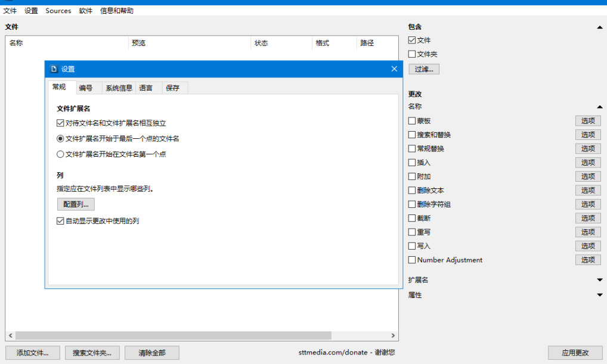The image size is (607, 364).
Task: Close the 设置 dialog with X
Action: [x=394, y=69]
